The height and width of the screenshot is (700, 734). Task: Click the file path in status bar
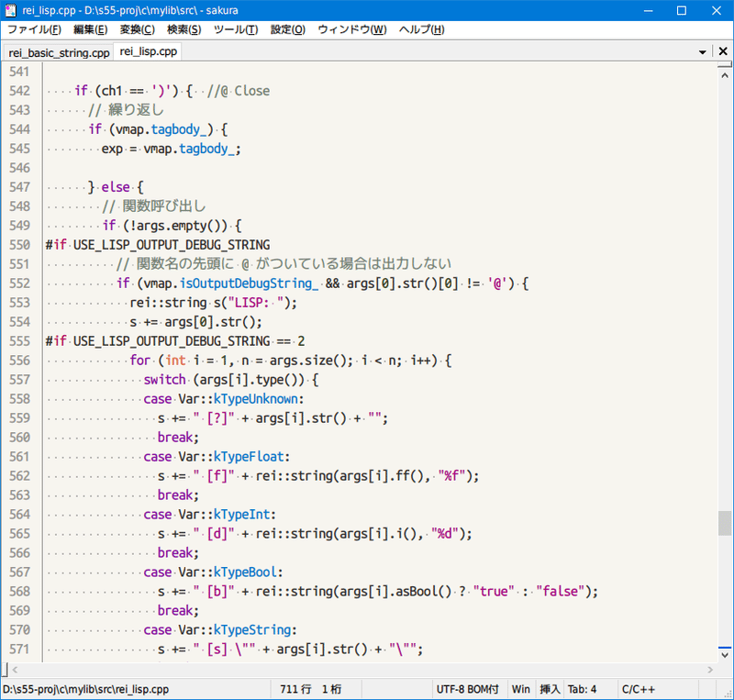click(x=85, y=689)
